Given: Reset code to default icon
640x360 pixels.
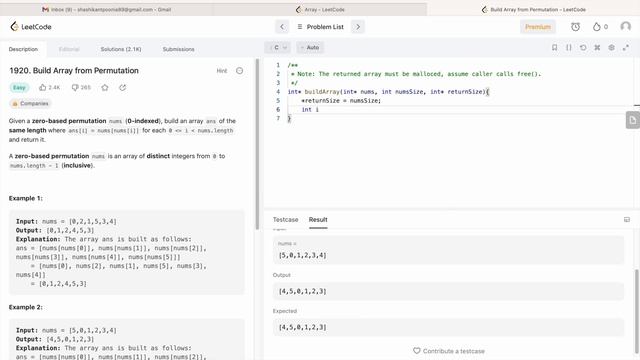Looking at the screenshot, I should tap(583, 48).
